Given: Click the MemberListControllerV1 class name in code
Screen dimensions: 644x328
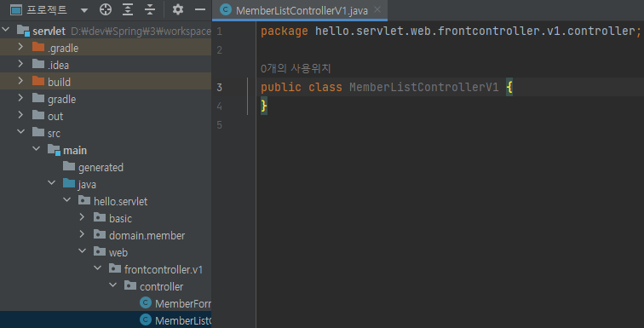Looking at the screenshot, I should pyautogui.click(x=424, y=88).
